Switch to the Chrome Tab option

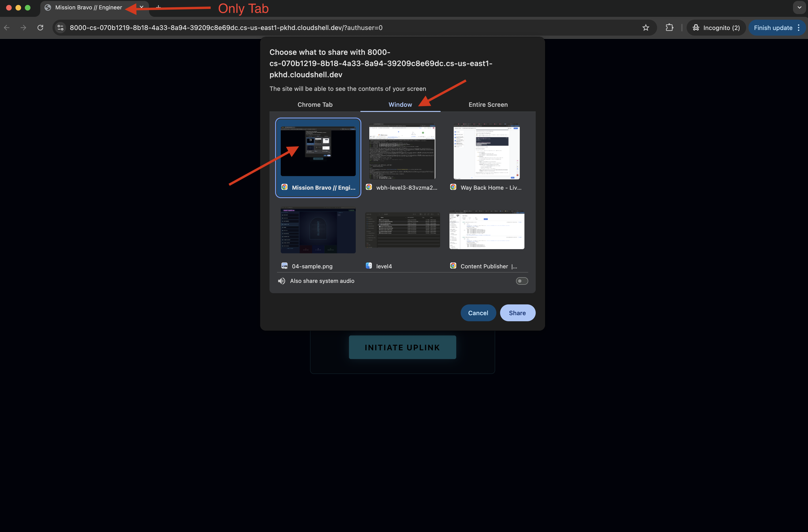point(315,104)
